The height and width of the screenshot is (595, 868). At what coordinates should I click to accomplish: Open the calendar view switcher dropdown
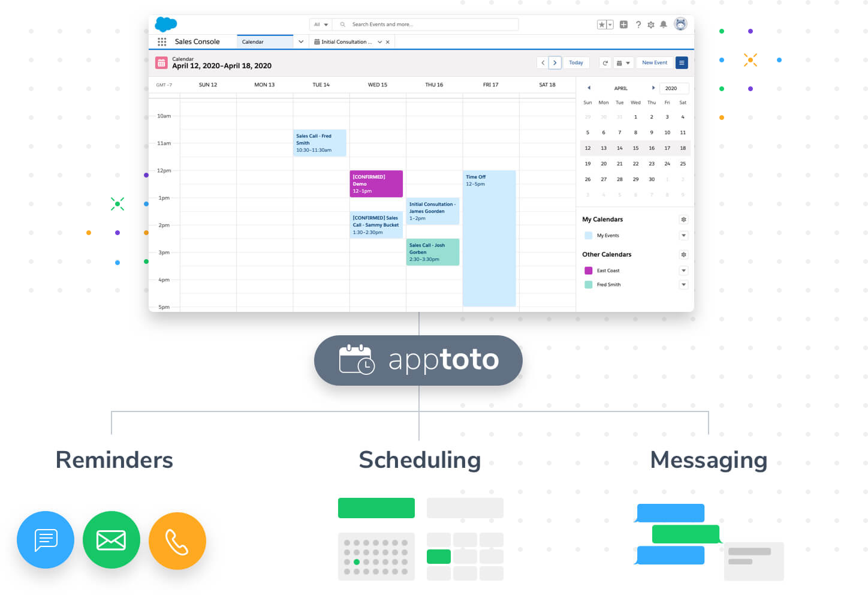[623, 63]
